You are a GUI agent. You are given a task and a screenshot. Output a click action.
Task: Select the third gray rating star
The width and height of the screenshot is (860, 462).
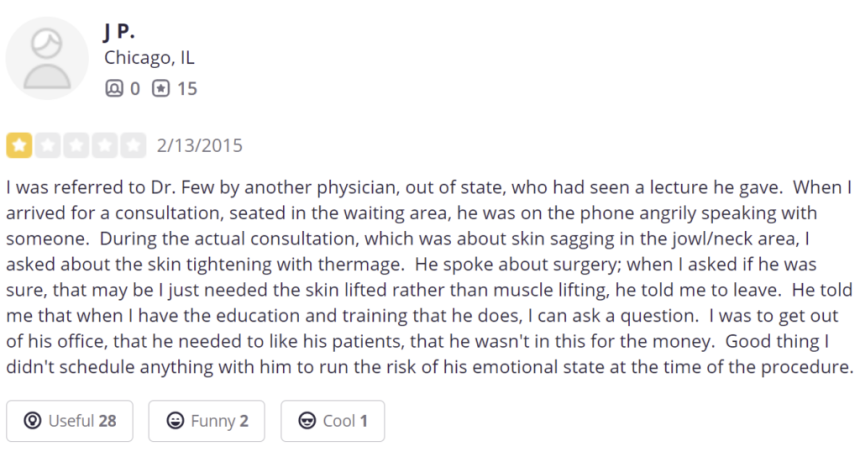(76, 145)
